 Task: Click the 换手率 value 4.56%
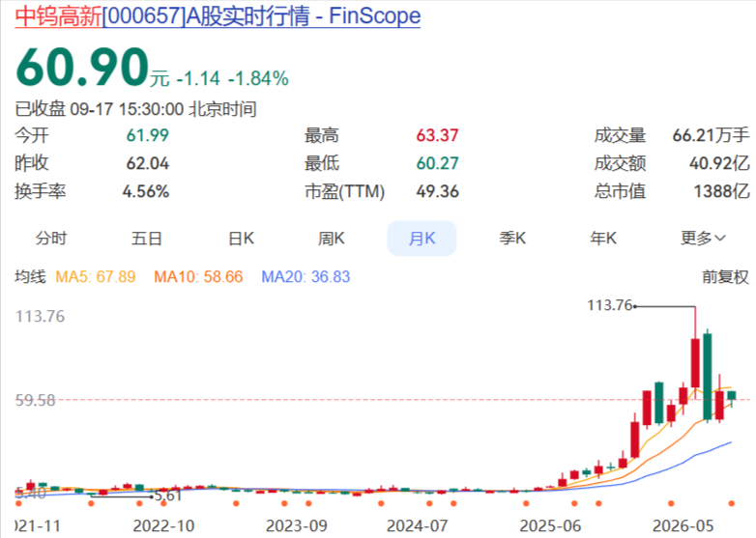[x=146, y=191]
